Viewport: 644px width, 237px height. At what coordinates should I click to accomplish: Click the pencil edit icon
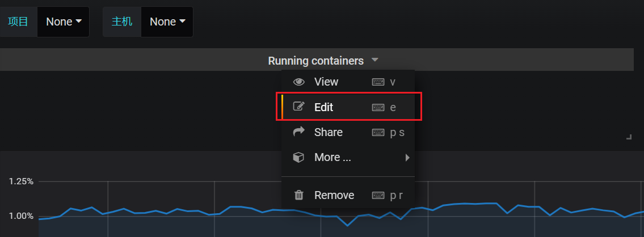pos(298,107)
